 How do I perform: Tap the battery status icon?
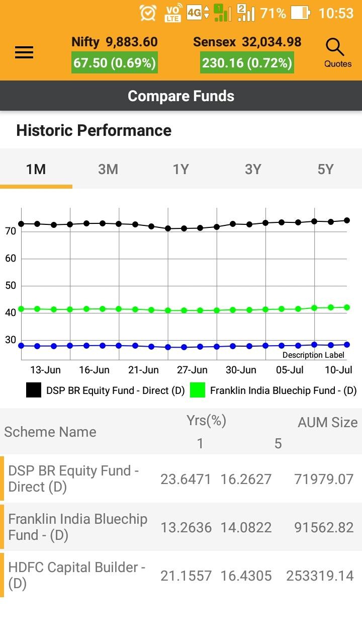pos(300,13)
